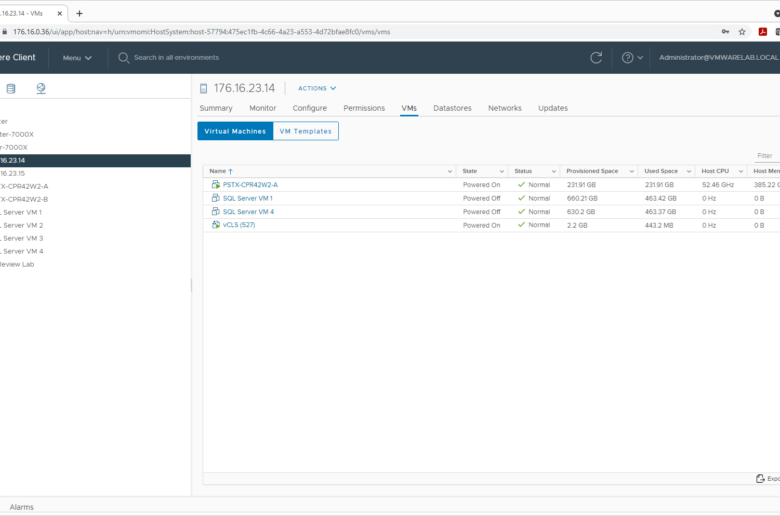
Task: Close the current browser tab
Action: point(60,13)
